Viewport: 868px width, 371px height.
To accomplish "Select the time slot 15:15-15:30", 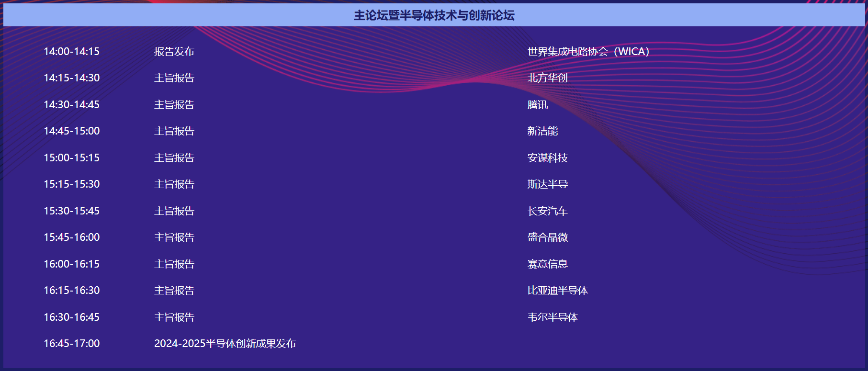I will 71,184.
